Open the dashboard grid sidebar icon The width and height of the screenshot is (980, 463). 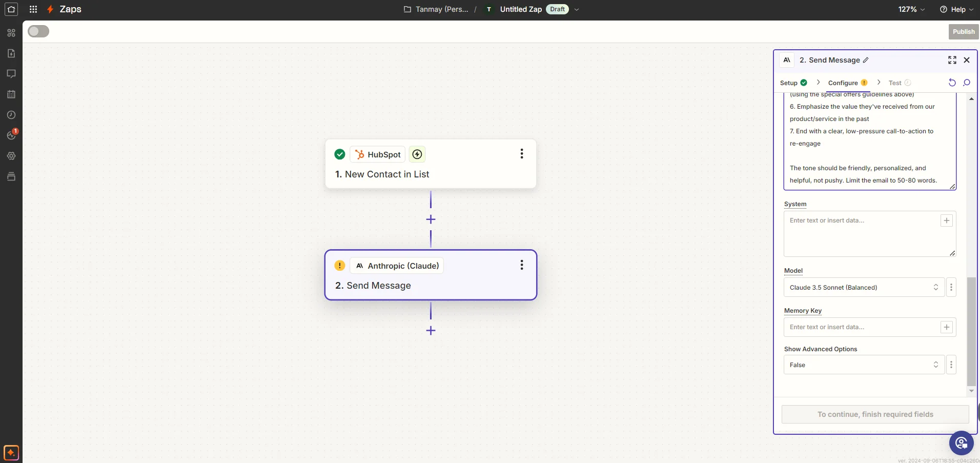pyautogui.click(x=11, y=33)
